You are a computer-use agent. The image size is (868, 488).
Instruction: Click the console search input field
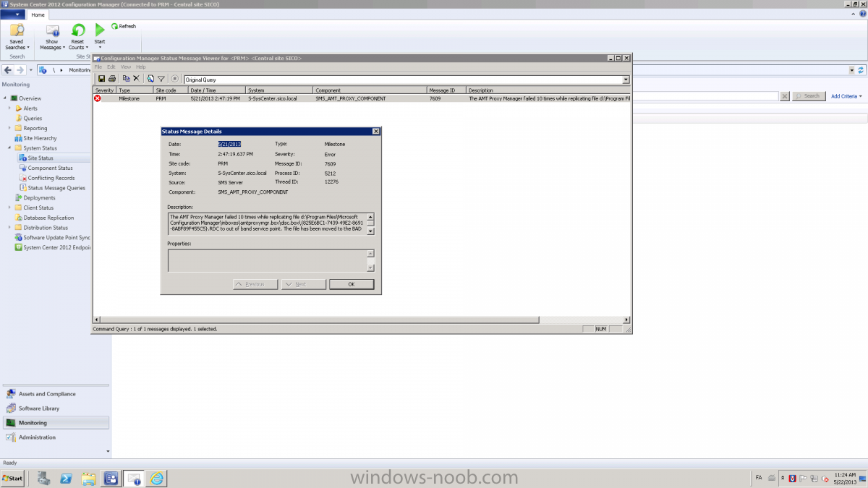[706, 96]
